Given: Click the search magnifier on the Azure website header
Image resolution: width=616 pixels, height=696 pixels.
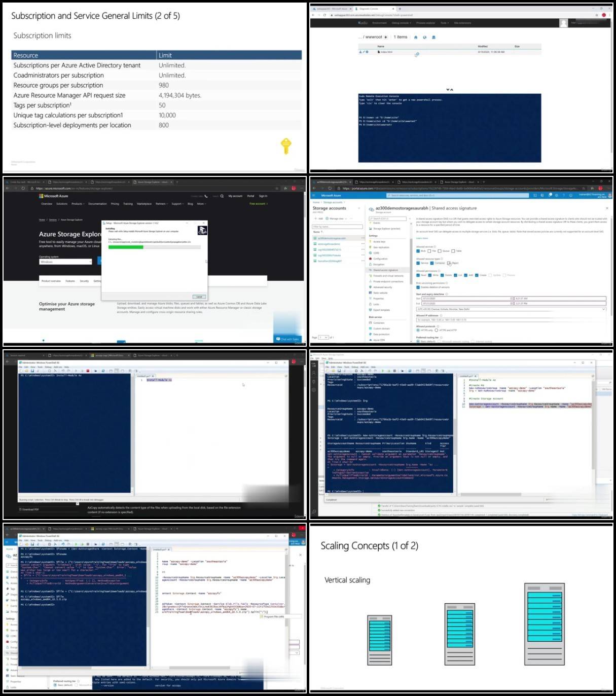Looking at the screenshot, I should point(222,196).
